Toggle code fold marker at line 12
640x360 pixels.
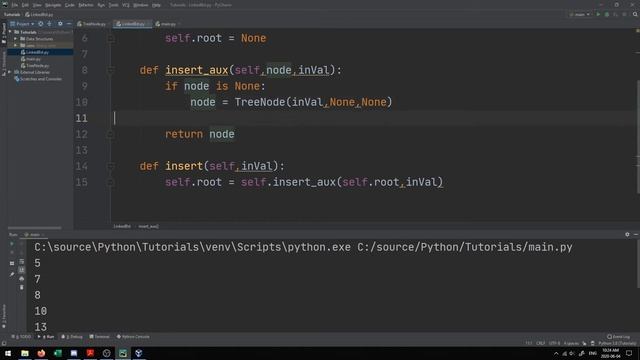[x=110, y=134]
